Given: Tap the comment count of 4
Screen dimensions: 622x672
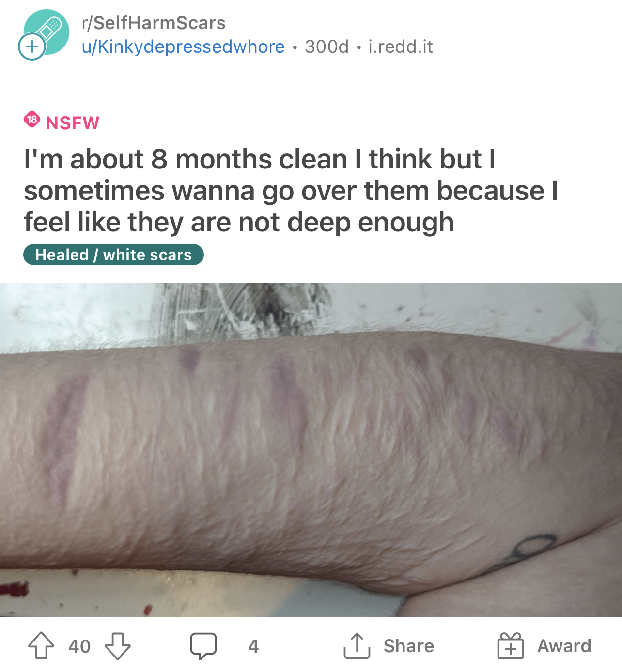Looking at the screenshot, I should [253, 646].
